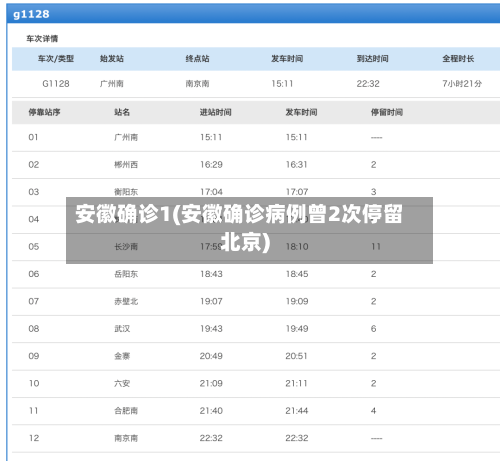Viewport: 500px width, 461px height.
Task: Click the 20:49 arrival time
Action: pos(211,356)
